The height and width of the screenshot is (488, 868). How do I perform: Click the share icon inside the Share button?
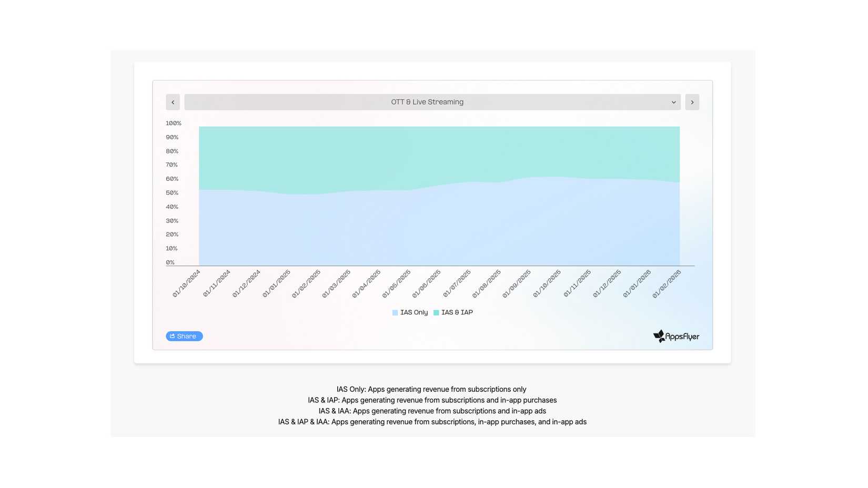(173, 336)
